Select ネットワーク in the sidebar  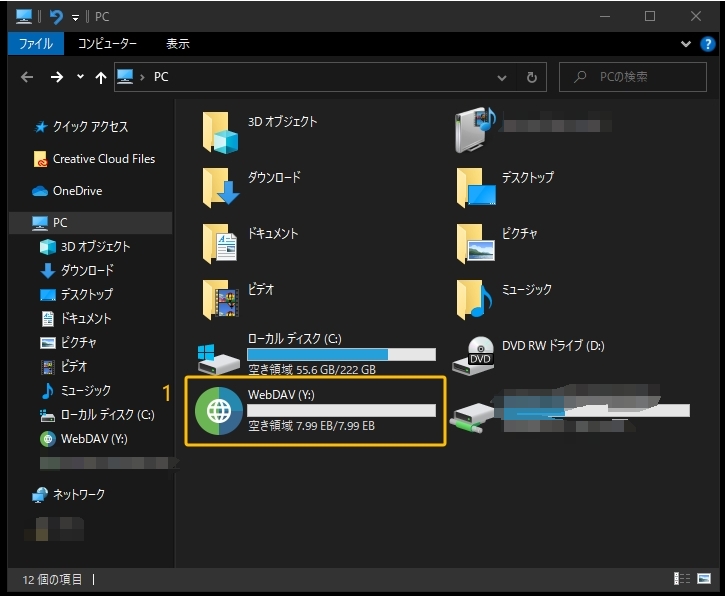(68, 495)
